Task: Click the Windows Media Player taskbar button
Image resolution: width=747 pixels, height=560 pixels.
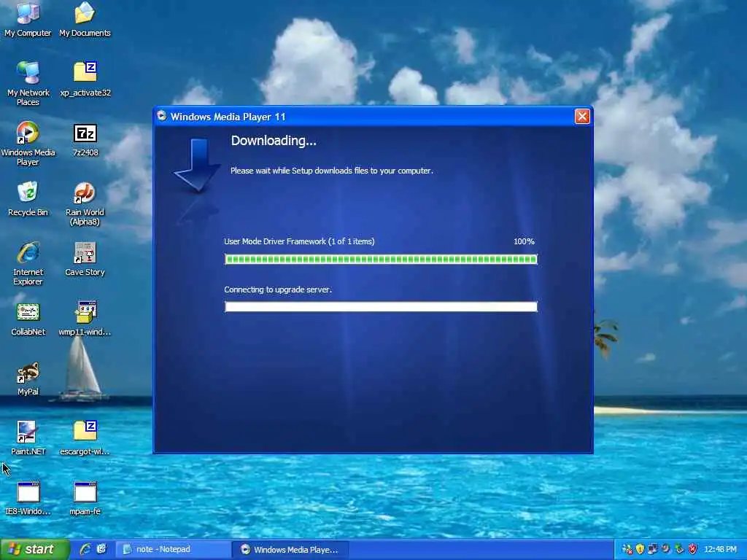Action: [290, 550]
